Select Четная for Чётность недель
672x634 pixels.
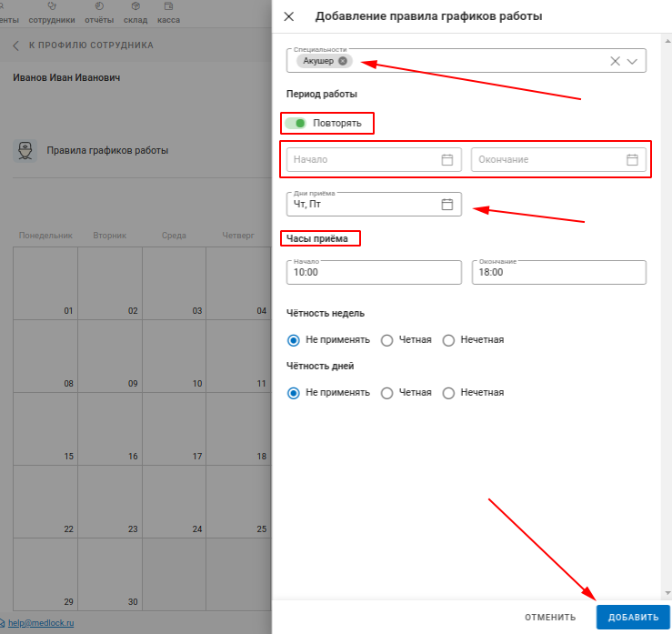point(387,340)
